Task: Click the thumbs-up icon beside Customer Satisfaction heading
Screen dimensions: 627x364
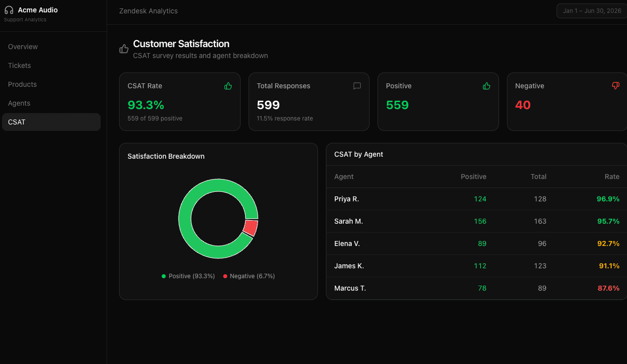Action: 124,48
